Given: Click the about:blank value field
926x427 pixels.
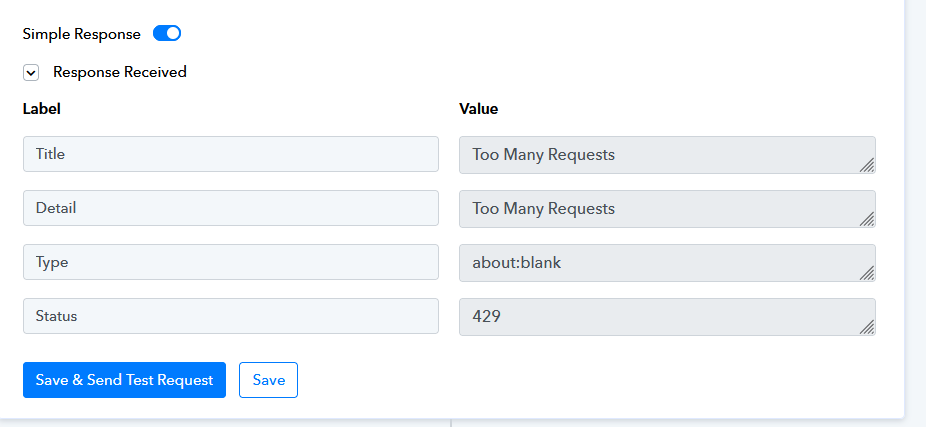Looking at the screenshot, I should click(x=667, y=263).
